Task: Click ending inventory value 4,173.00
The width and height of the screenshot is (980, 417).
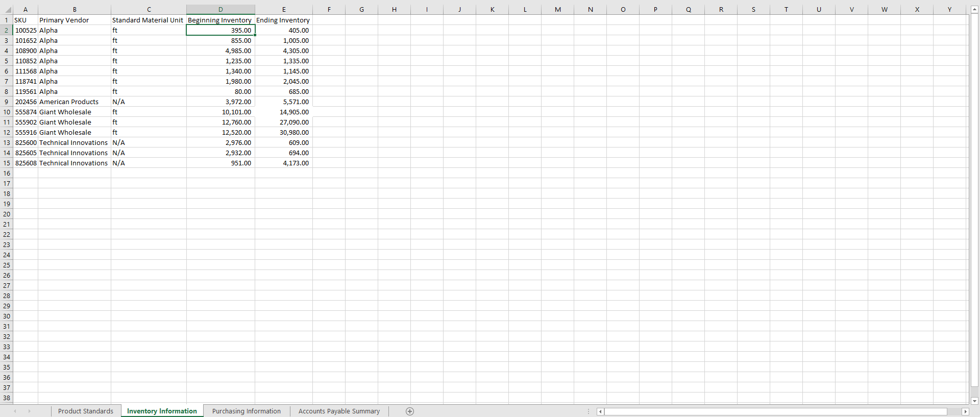Action: (x=284, y=163)
